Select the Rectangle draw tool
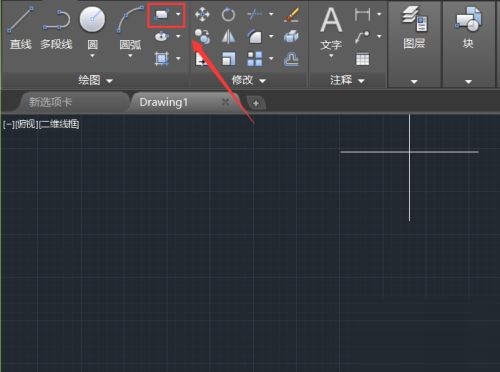 coord(162,14)
